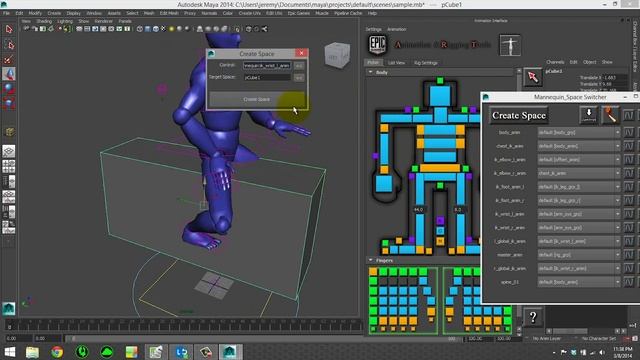640x360 pixels.
Task: Click the view cube in the viewport
Action: point(337,55)
